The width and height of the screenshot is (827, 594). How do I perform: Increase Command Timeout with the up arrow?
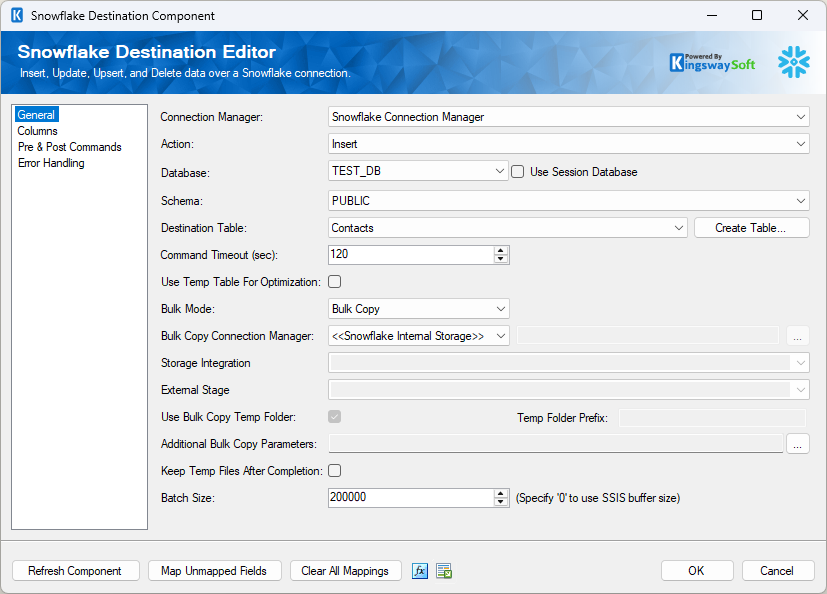pos(501,250)
